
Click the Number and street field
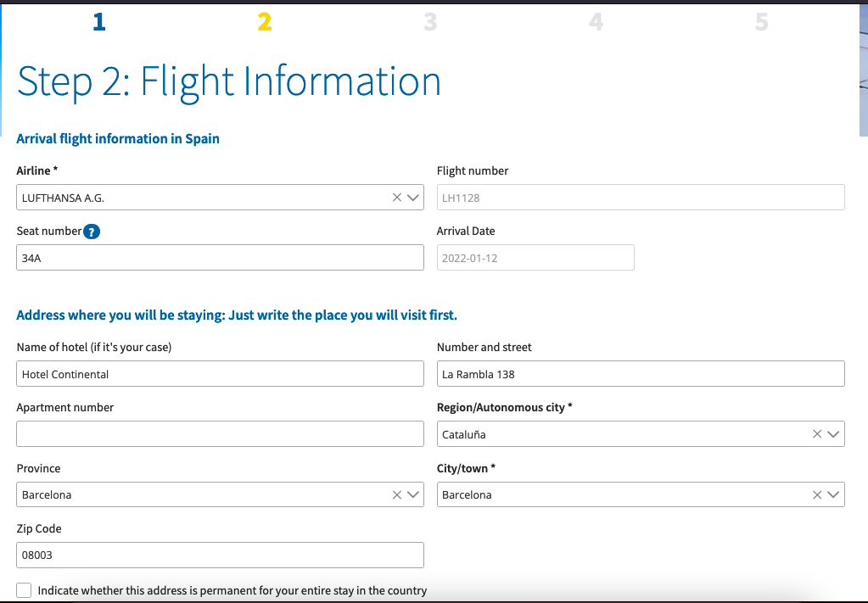pos(641,374)
